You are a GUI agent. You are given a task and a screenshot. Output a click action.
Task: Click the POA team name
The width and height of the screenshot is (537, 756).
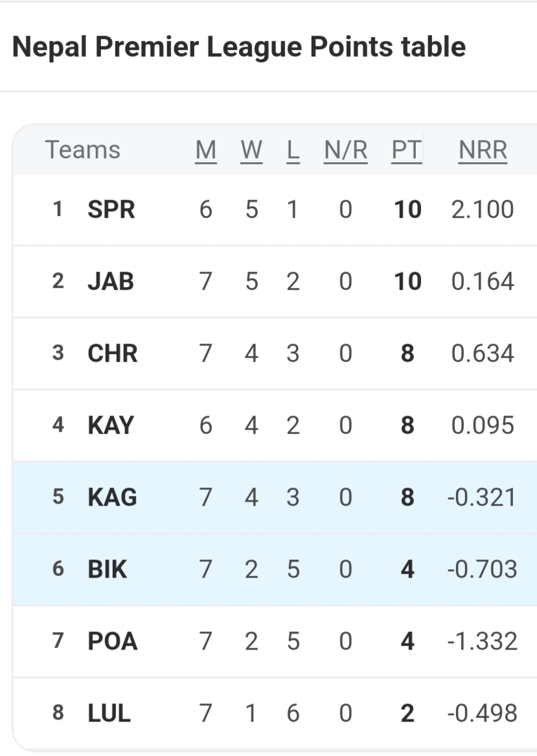tap(113, 641)
